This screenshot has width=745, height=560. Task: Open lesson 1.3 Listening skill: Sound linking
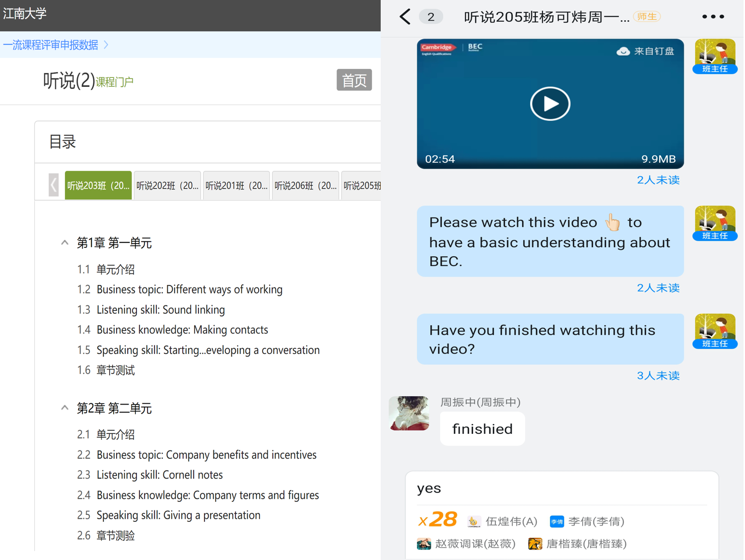[160, 310]
